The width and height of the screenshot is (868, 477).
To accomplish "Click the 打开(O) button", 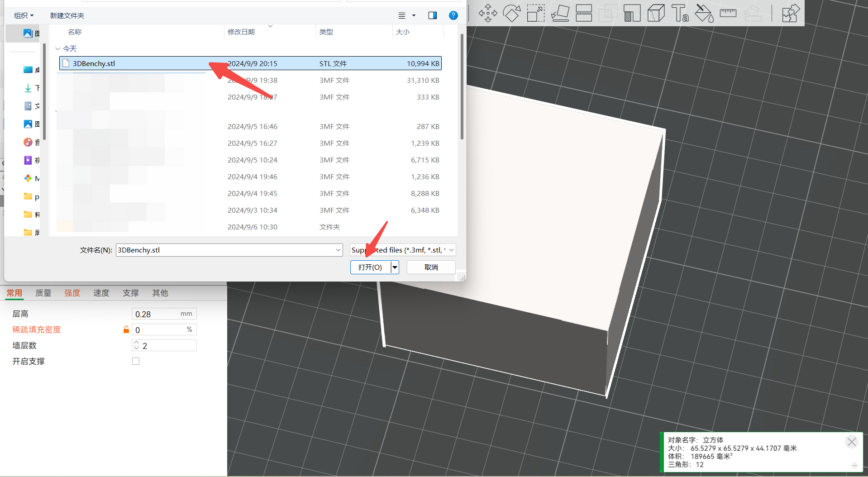I will 370,267.
